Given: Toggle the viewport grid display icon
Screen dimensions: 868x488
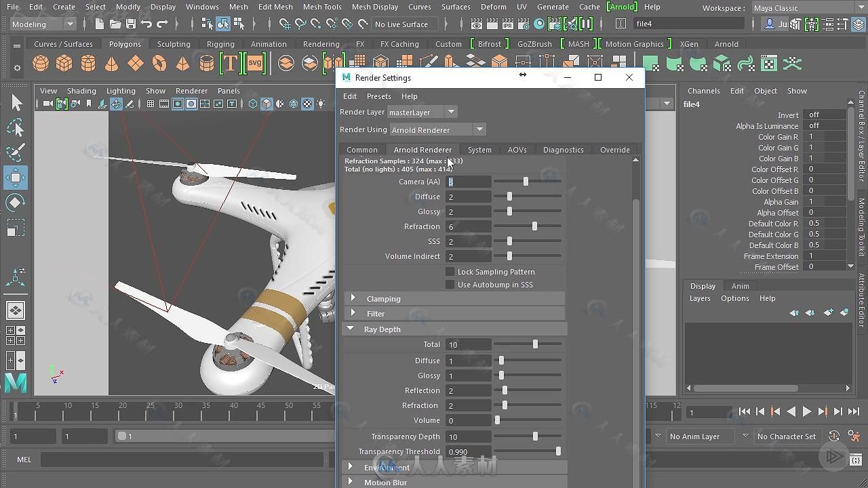Looking at the screenshot, I should pyautogui.click(x=151, y=104).
